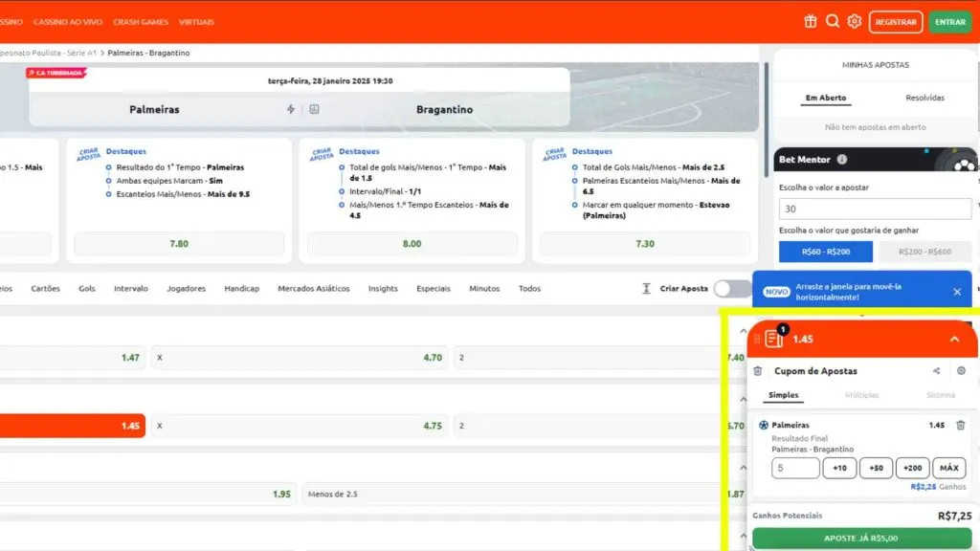Delete all bets with coupon trash icon
980x551 pixels.
[758, 371]
